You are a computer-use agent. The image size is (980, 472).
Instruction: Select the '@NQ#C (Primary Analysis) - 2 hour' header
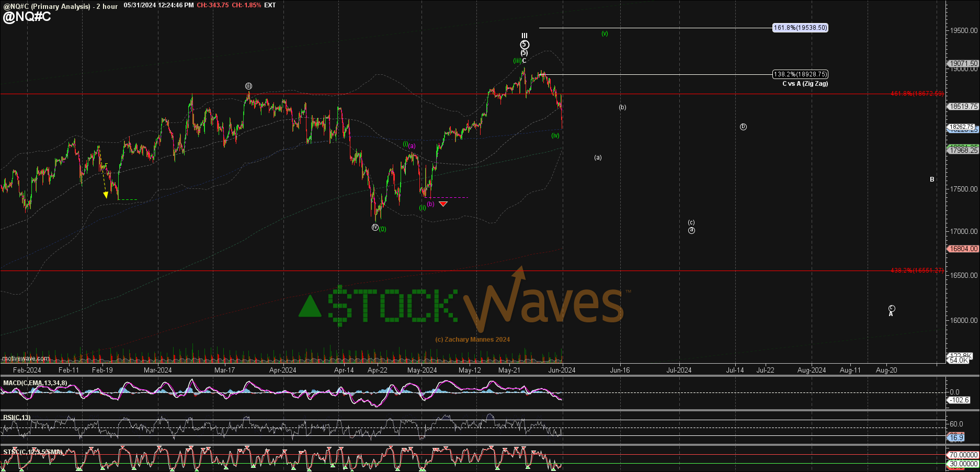click(x=60, y=6)
